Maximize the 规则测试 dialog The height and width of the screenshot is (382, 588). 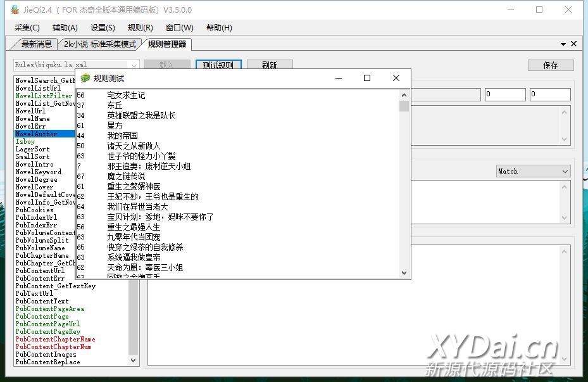coord(366,78)
